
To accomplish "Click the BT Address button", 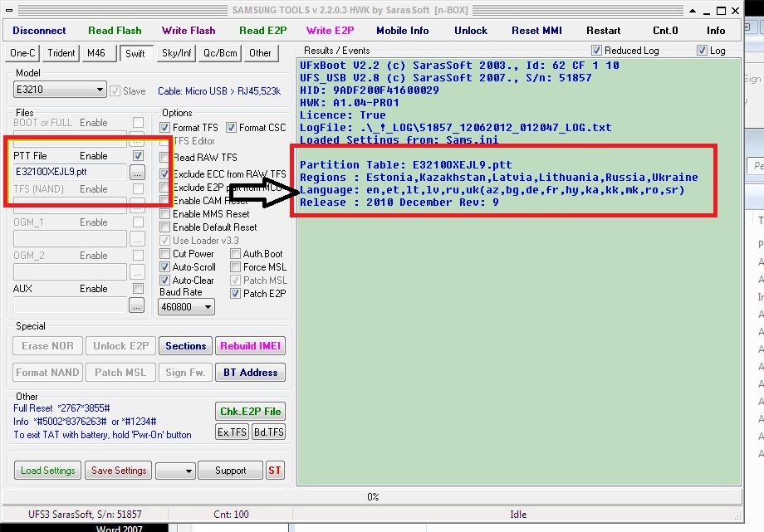I will tap(251, 373).
